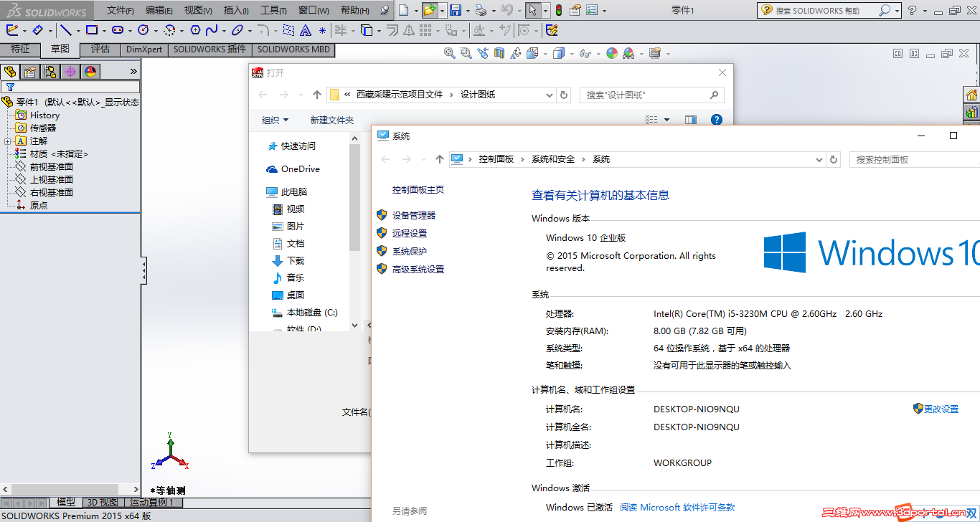
Task: Expand the 注解 tree node
Action: 7,141
